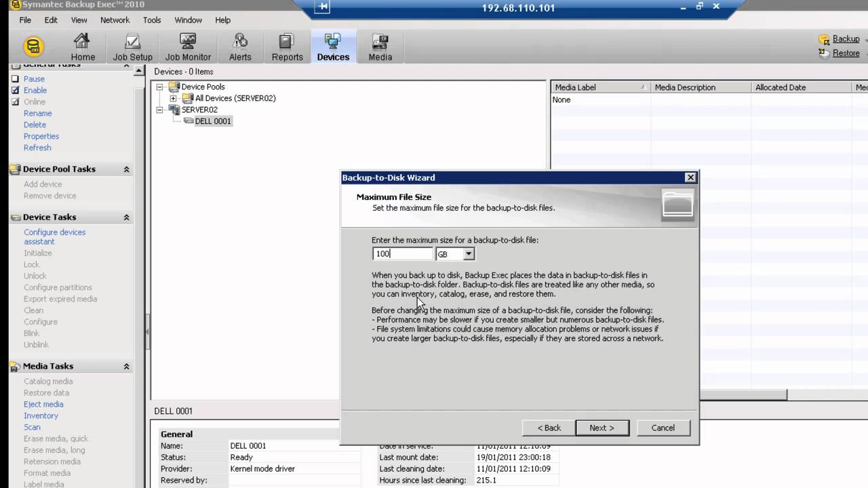Open the Tools menu
The width and height of the screenshot is (868, 488).
[x=152, y=20]
